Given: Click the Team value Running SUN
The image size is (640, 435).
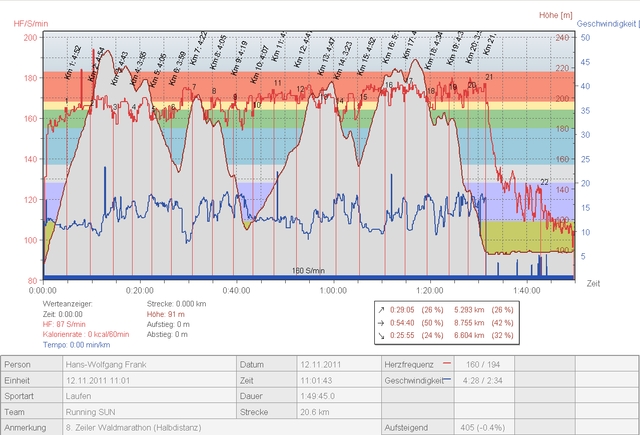Looking at the screenshot, I should tap(91, 411).
